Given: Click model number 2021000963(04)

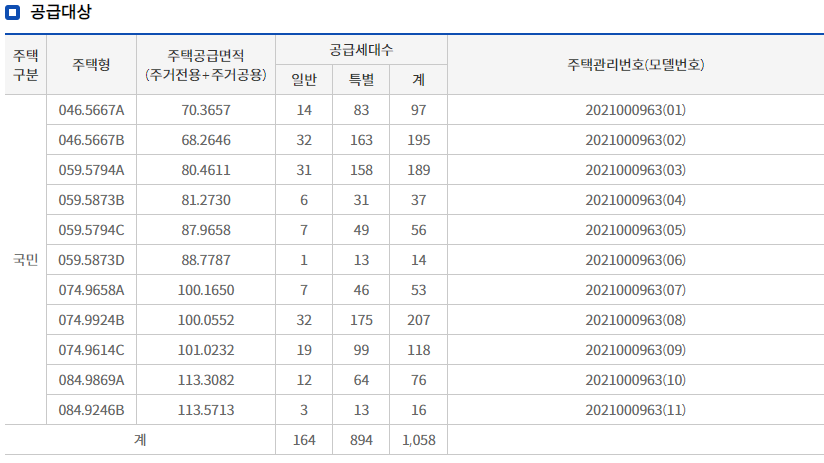Looking at the screenshot, I should [x=635, y=200].
